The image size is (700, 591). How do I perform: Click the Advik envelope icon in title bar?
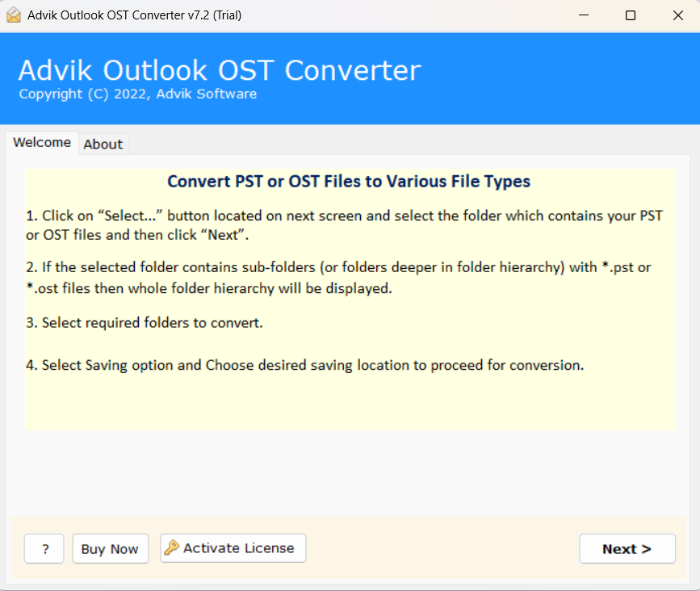coord(14,15)
